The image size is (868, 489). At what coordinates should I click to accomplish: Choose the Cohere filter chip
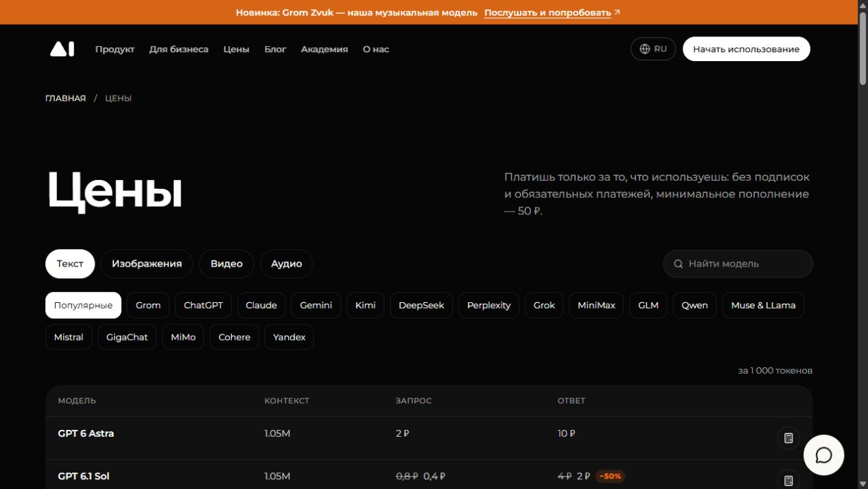tap(234, 337)
